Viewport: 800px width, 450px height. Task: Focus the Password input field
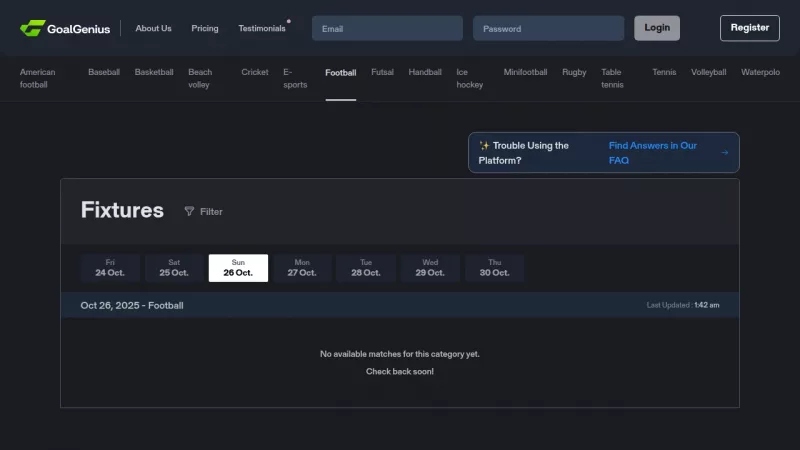(x=548, y=29)
